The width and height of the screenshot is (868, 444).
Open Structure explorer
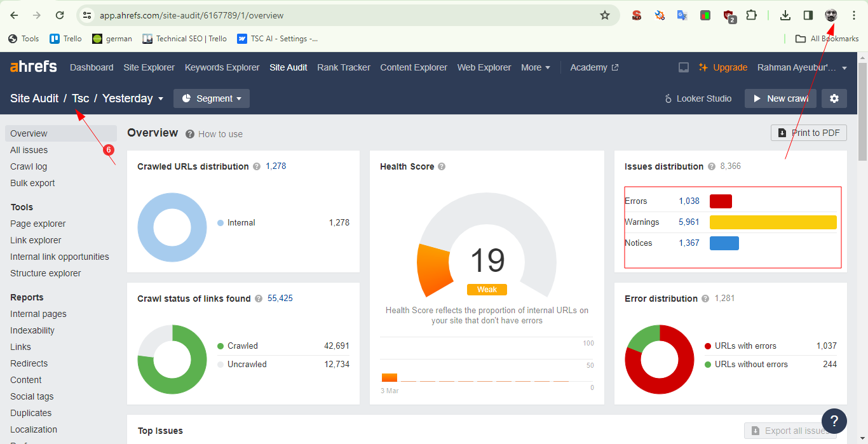(x=46, y=273)
